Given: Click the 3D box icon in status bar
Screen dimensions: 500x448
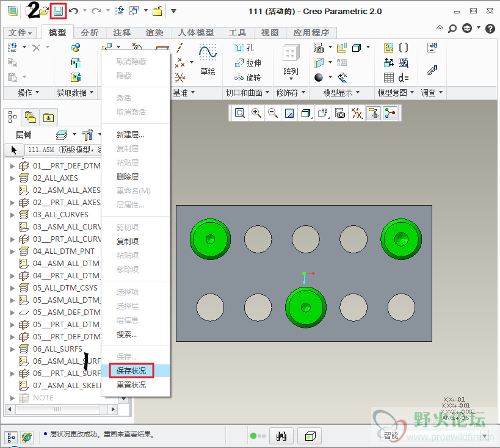Looking at the screenshot, I should click(310, 436).
